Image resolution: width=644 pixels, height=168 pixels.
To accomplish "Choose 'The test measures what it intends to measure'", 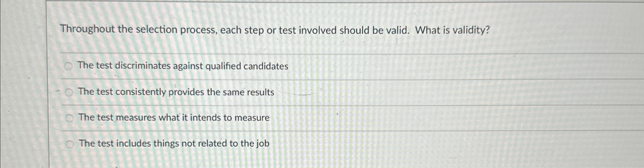I will click(x=174, y=117).
